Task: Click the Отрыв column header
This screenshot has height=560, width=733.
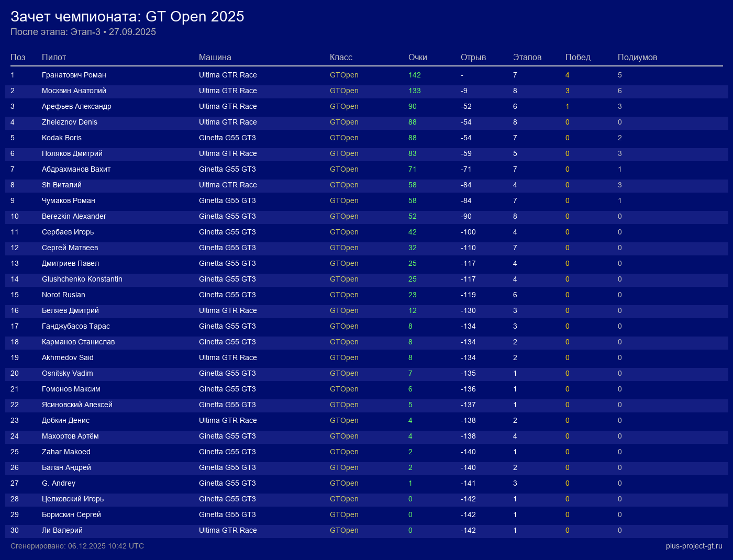Action: pos(473,58)
